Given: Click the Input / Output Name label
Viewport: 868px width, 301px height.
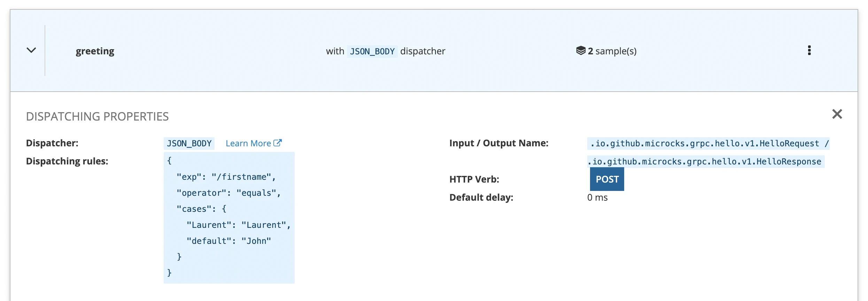Looking at the screenshot, I should click(x=498, y=143).
